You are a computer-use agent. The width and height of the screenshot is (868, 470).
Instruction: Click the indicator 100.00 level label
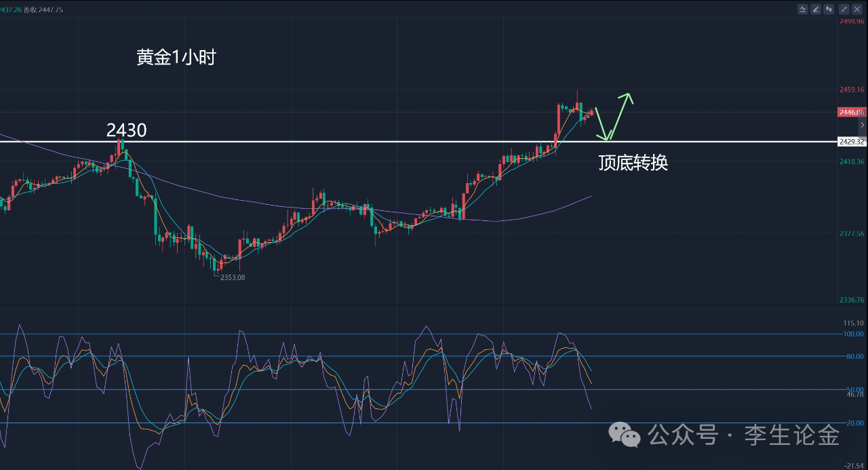[x=853, y=334]
